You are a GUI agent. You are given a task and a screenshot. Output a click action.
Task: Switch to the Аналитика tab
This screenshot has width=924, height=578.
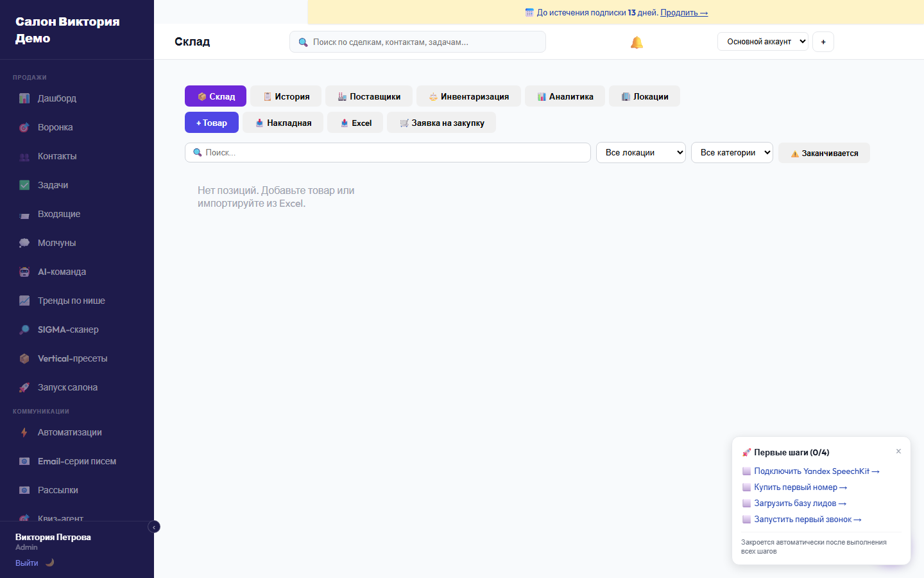565,96
